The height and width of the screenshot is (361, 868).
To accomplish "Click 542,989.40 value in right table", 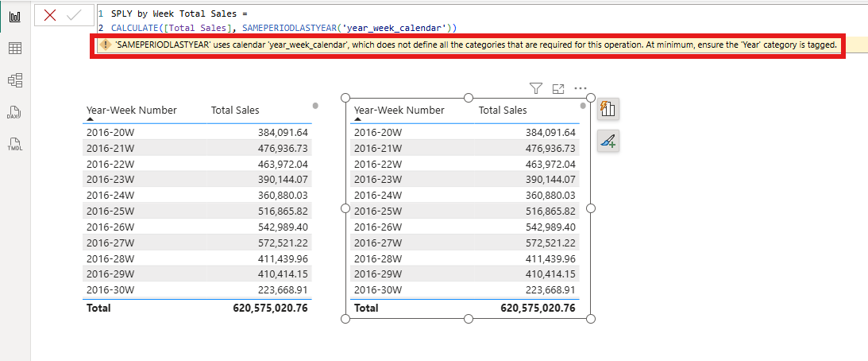I will [550, 227].
